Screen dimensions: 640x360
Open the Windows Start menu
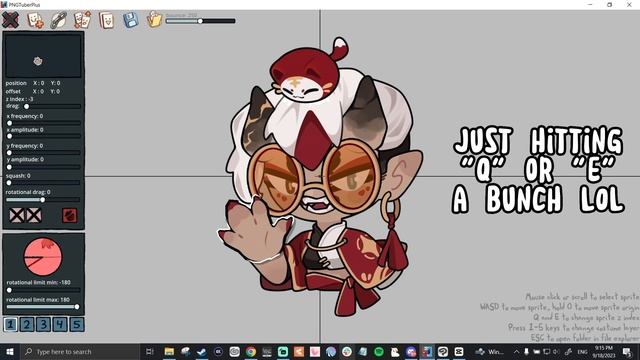[x=10, y=351]
